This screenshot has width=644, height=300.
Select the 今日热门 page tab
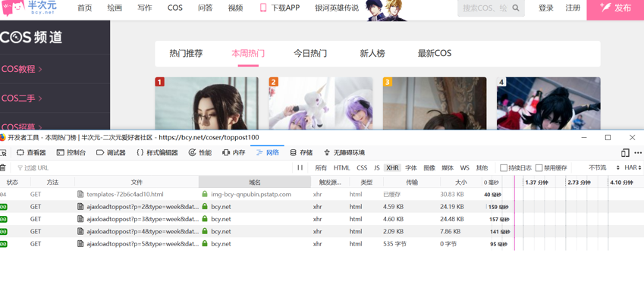[x=310, y=53]
